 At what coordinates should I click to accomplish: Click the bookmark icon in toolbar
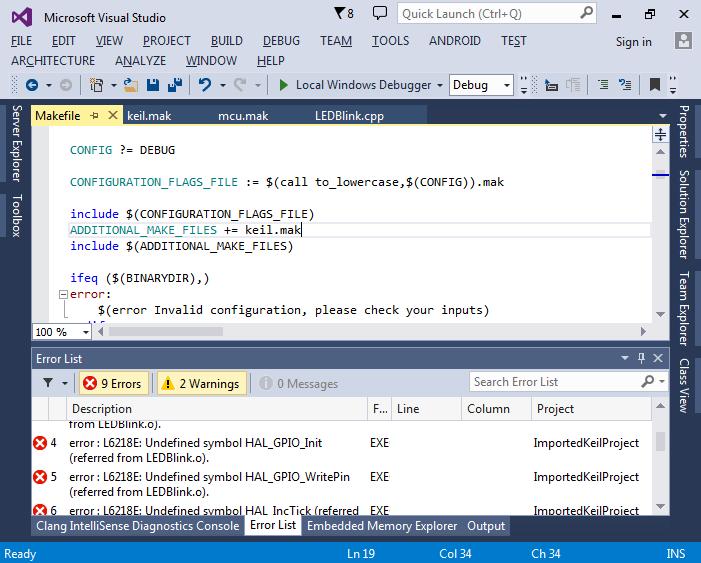(x=654, y=86)
